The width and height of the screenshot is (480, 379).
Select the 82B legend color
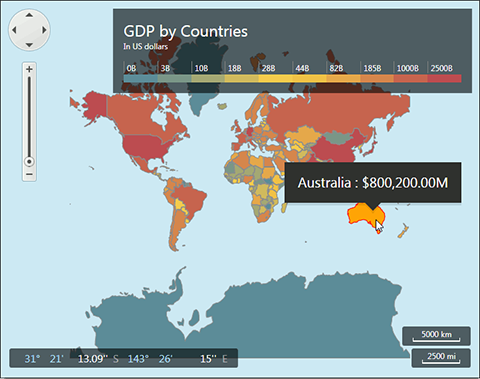[x=343, y=79]
